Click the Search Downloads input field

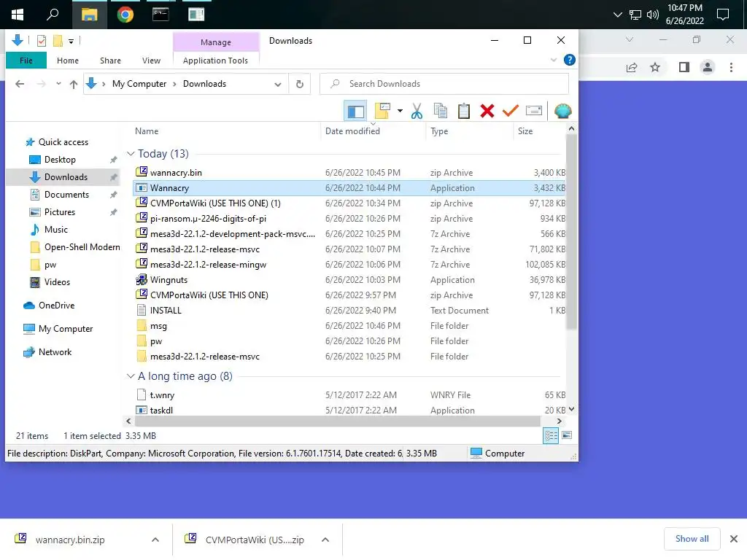(444, 84)
